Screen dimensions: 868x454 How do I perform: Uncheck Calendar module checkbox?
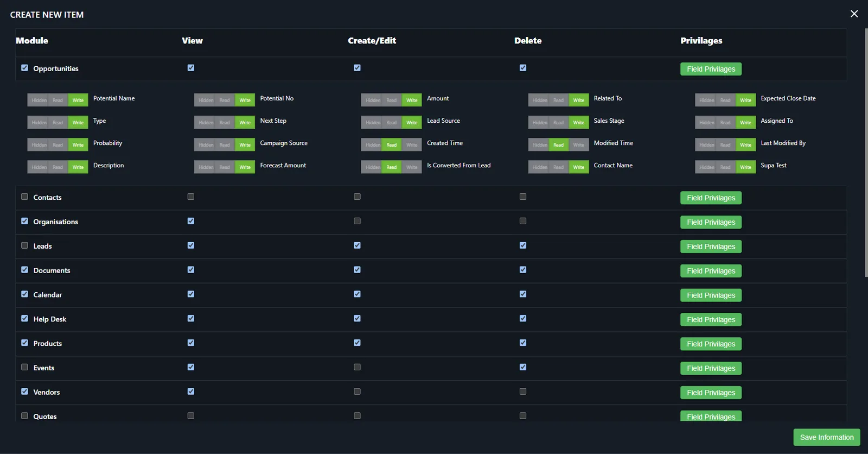point(24,294)
